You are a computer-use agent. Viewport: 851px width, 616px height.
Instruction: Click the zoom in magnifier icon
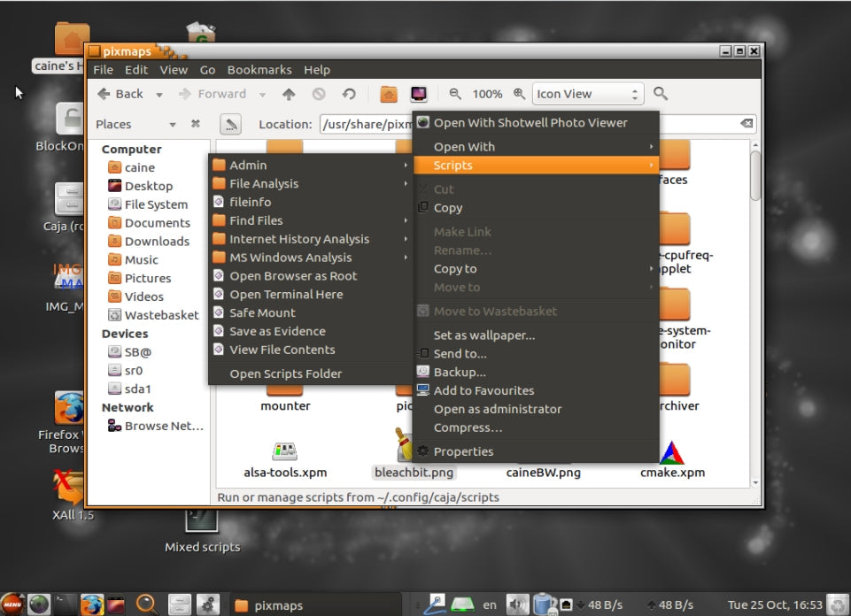[518, 94]
